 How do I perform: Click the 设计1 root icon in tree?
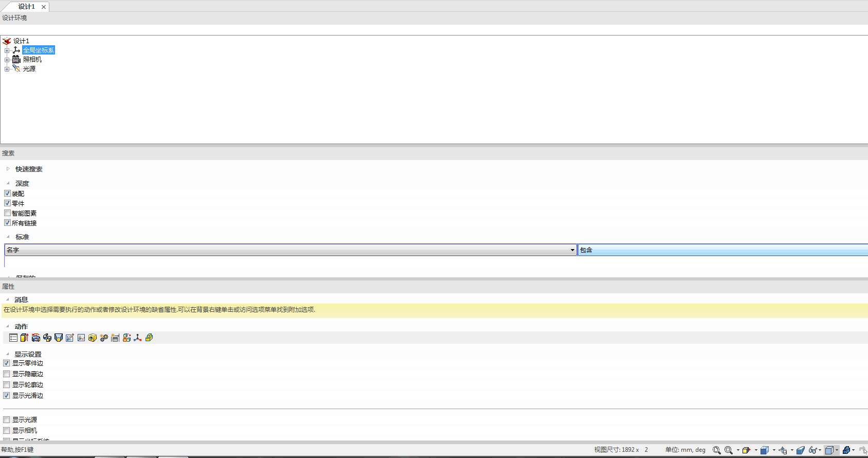pyautogui.click(x=7, y=41)
